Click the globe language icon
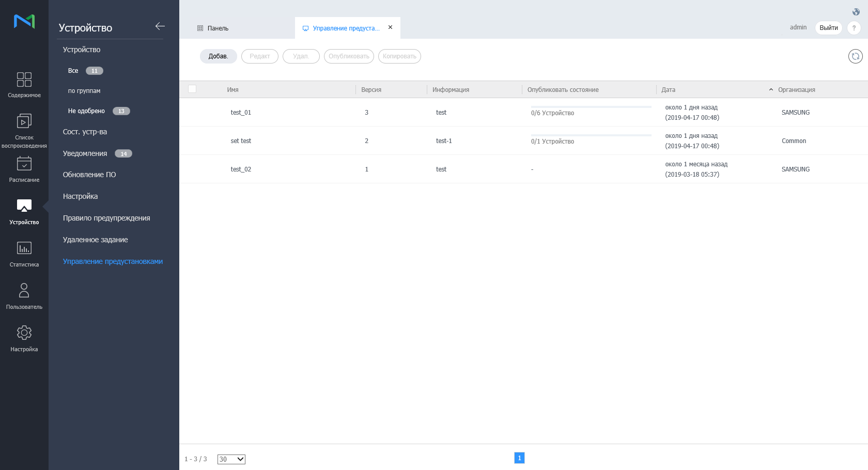Image resolution: width=868 pixels, height=470 pixels. [x=856, y=12]
